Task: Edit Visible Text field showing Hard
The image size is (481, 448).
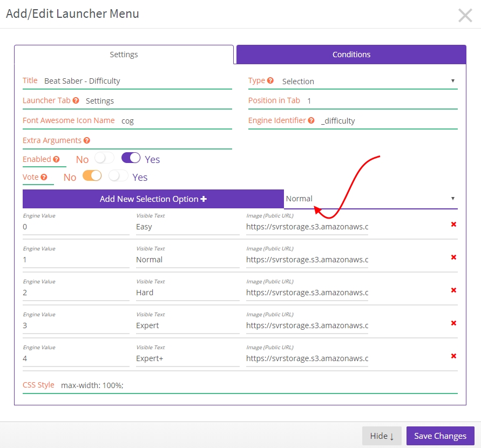Action: pyautogui.click(x=188, y=293)
